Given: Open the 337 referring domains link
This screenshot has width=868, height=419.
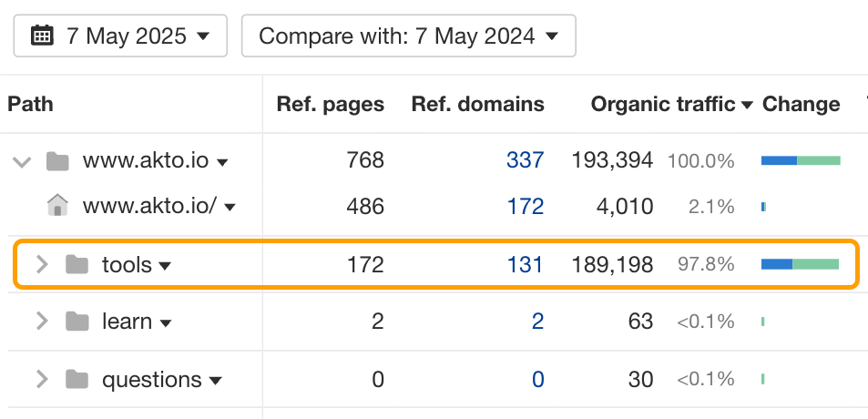Looking at the screenshot, I should pyautogui.click(x=525, y=161).
